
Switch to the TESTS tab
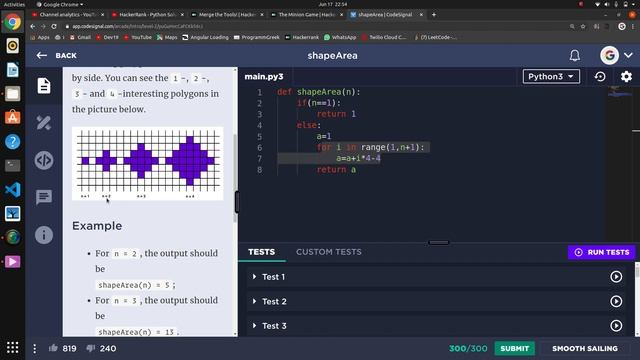coord(262,252)
